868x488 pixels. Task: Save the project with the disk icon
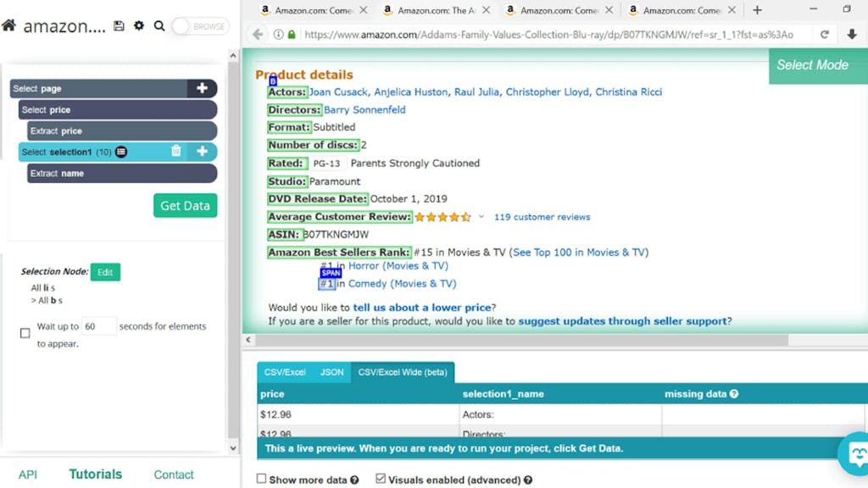pos(119,26)
